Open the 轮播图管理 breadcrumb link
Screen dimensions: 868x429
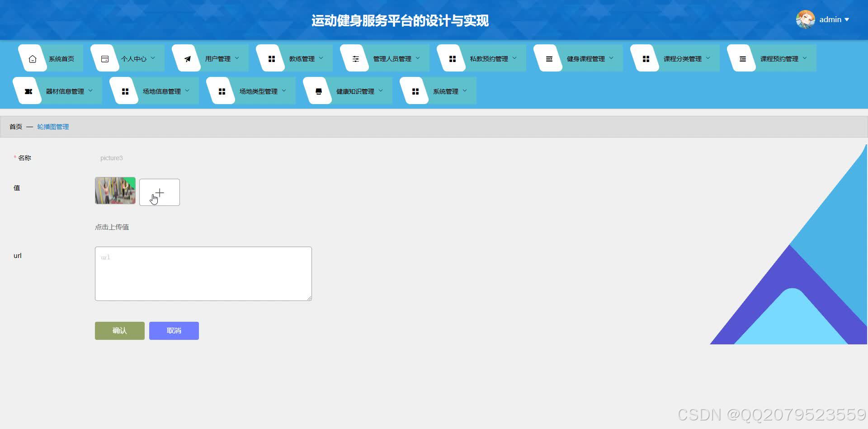tap(52, 127)
